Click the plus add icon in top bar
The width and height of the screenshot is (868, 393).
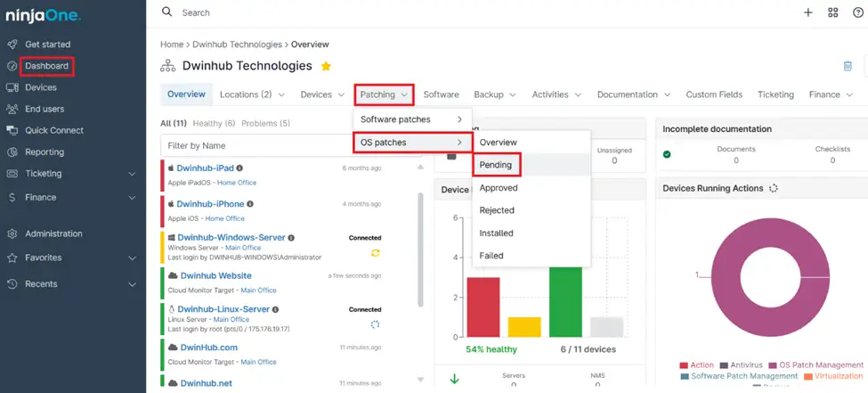808,12
